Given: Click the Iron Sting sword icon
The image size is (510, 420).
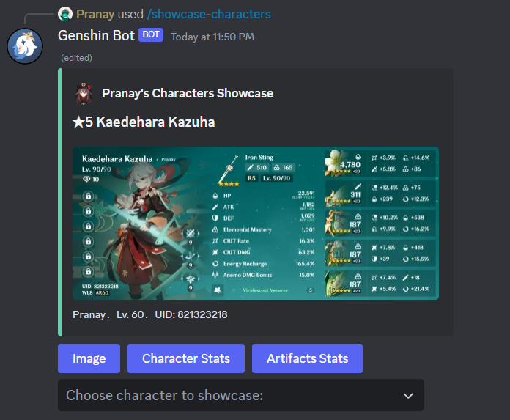Looking at the screenshot, I should tap(229, 171).
